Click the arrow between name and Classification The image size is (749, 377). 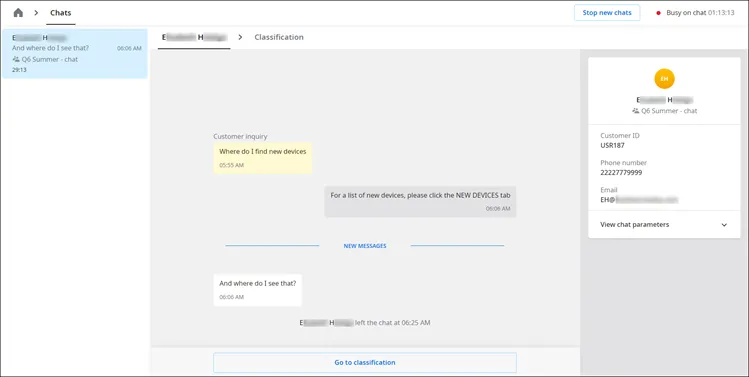point(240,37)
